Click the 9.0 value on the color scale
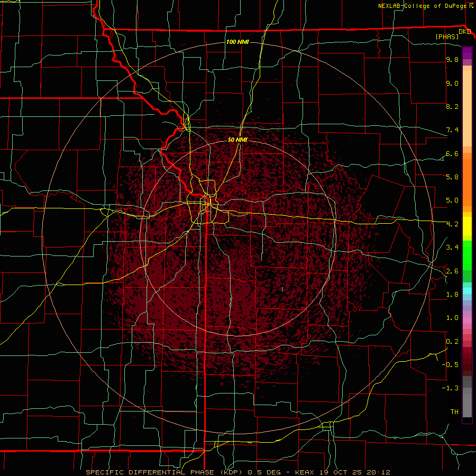The image size is (476, 476). [452, 83]
